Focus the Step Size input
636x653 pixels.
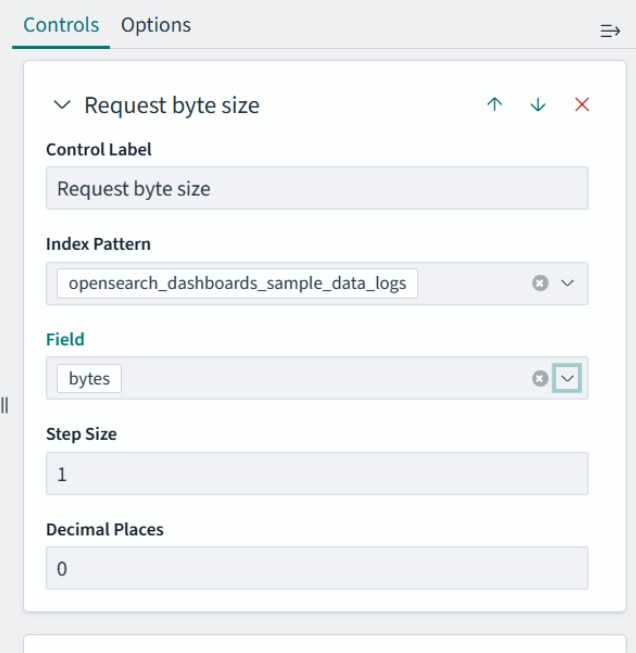[316, 474]
